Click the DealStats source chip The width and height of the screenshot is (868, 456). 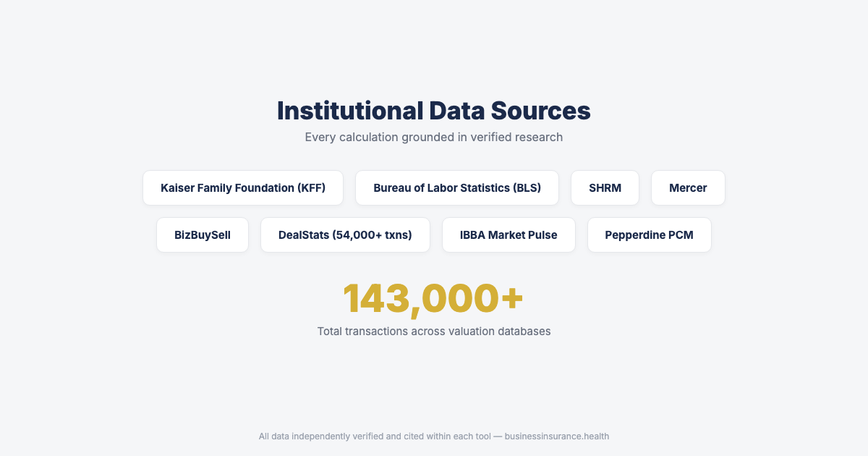[x=345, y=235]
